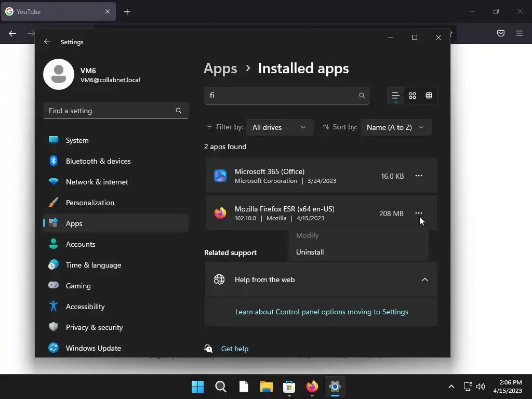Open network status in system tray
This screenshot has width=532, height=399.
point(468,387)
